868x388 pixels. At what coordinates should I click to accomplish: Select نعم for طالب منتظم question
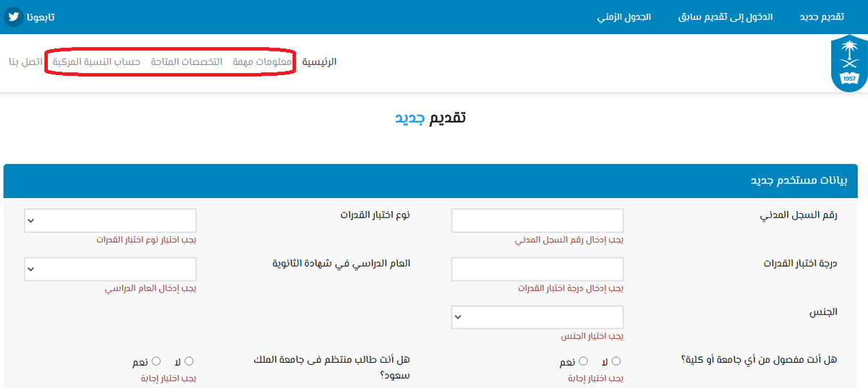tap(156, 361)
